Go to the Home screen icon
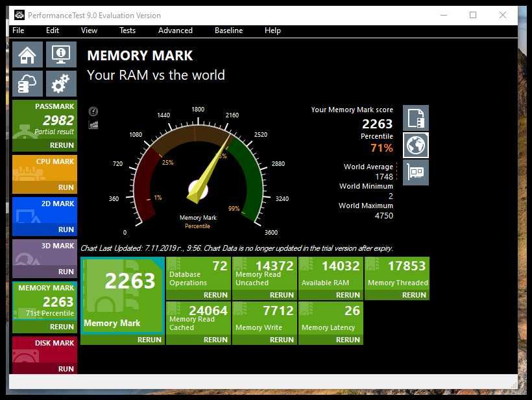This screenshot has width=532, height=400. 27,54
